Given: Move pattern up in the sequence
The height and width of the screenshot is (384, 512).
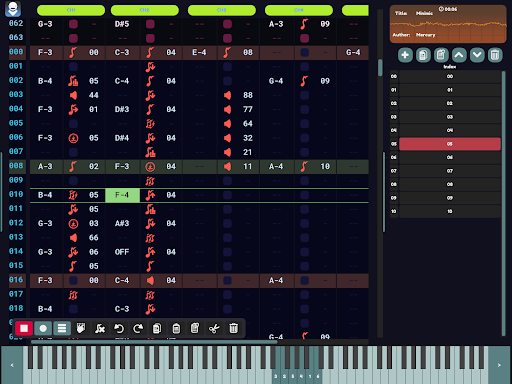Looking at the screenshot, I should point(459,55).
